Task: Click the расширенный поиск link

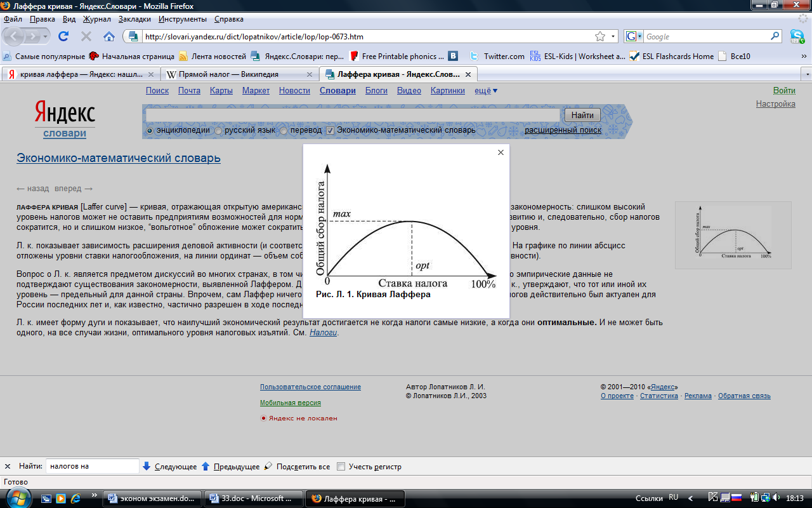Action: pyautogui.click(x=563, y=130)
